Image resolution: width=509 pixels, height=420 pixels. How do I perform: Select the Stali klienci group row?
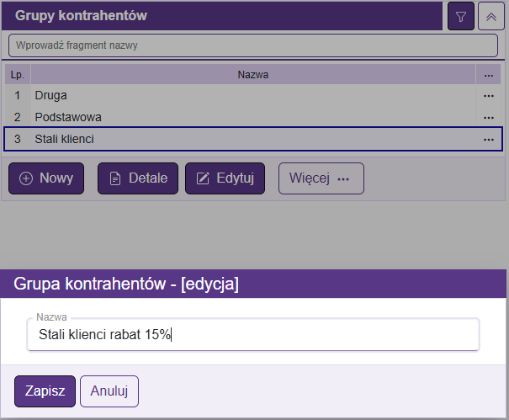coord(253,139)
